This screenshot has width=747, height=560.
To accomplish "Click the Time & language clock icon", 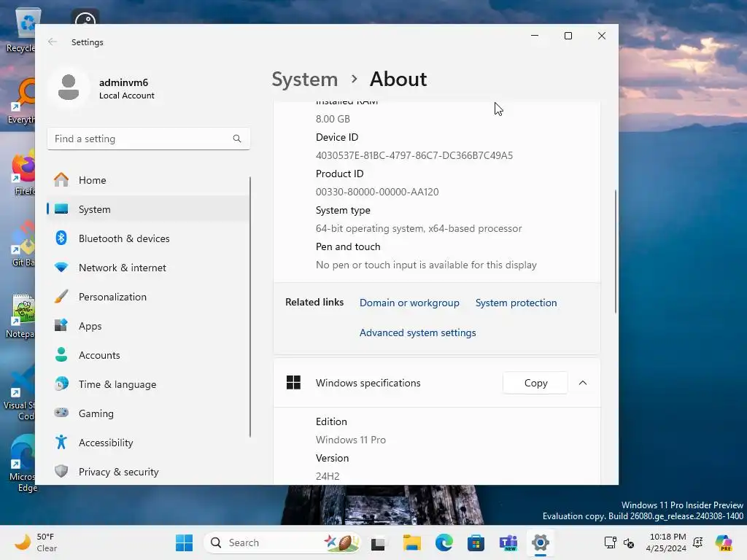I will pos(61,384).
